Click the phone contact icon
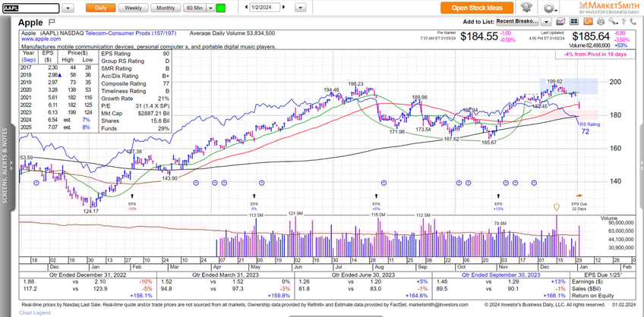This screenshot has width=644, height=317. coord(633,22)
